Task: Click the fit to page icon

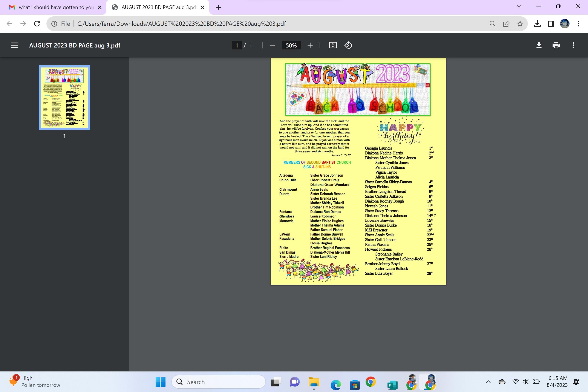Action: [x=333, y=45]
